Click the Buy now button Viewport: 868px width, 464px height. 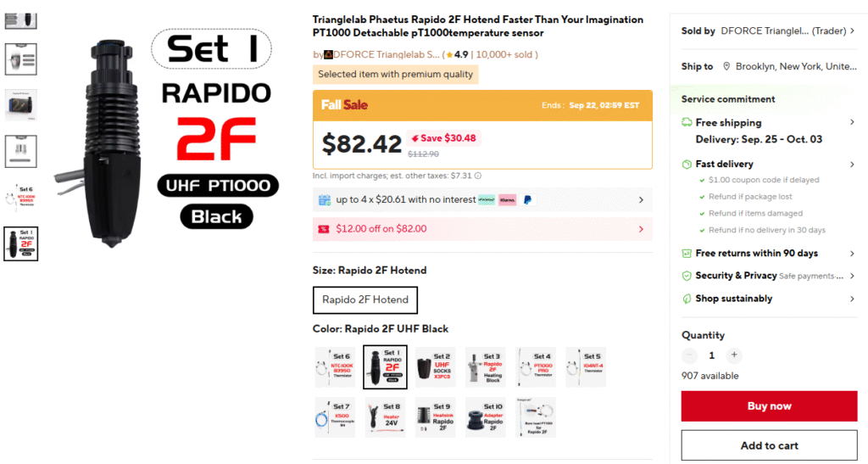(769, 406)
